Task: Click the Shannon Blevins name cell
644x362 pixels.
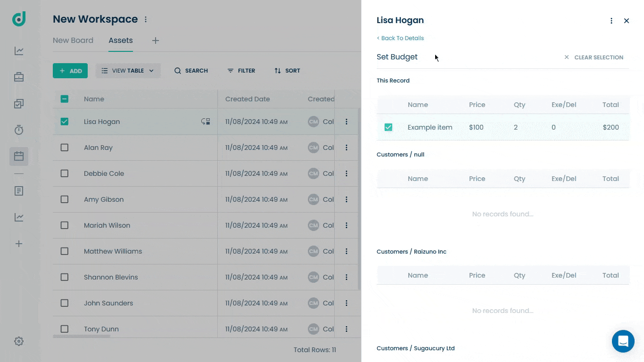Action: pyautogui.click(x=111, y=277)
